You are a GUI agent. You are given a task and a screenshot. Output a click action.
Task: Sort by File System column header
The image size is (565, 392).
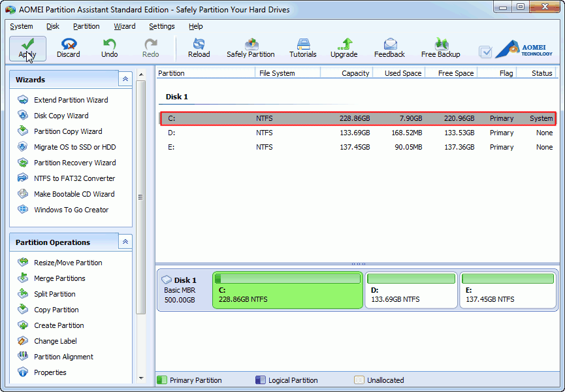click(288, 73)
